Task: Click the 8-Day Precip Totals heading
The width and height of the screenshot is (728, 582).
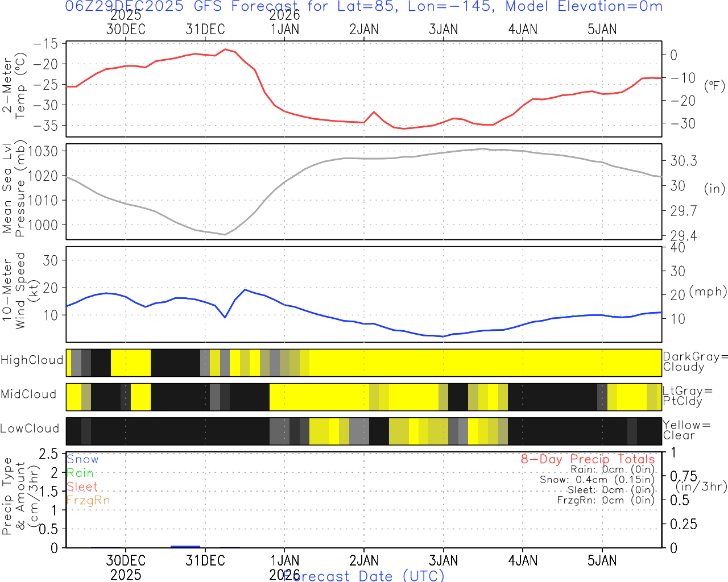Action: point(588,459)
